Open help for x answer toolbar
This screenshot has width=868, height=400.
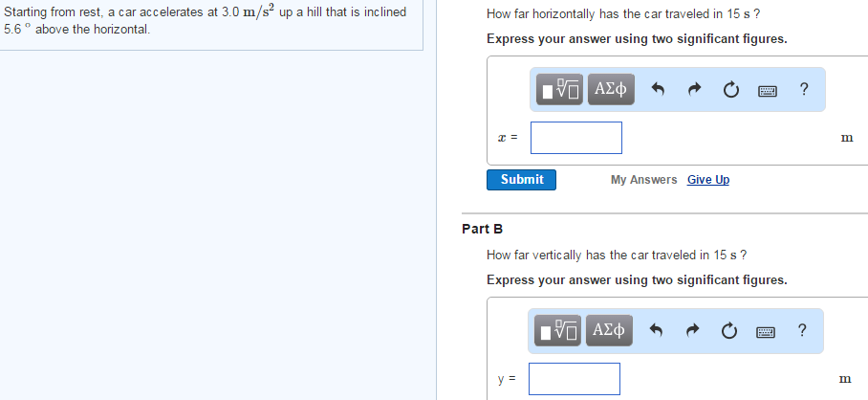[x=803, y=90]
